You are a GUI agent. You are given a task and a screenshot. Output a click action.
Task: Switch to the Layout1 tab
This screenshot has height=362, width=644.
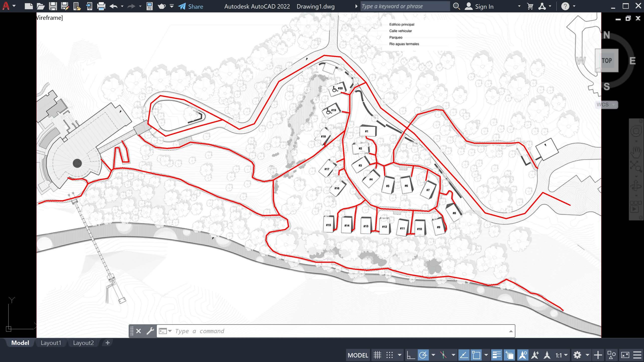[x=51, y=343]
